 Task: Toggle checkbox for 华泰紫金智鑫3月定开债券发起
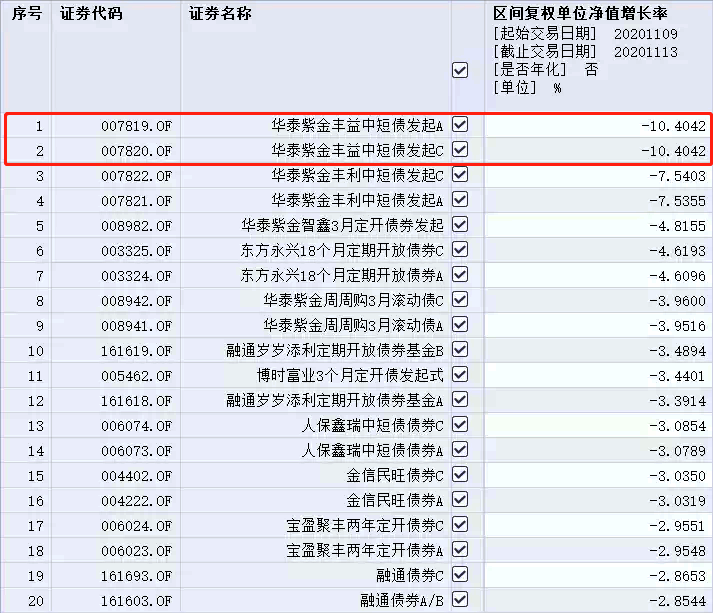(460, 224)
